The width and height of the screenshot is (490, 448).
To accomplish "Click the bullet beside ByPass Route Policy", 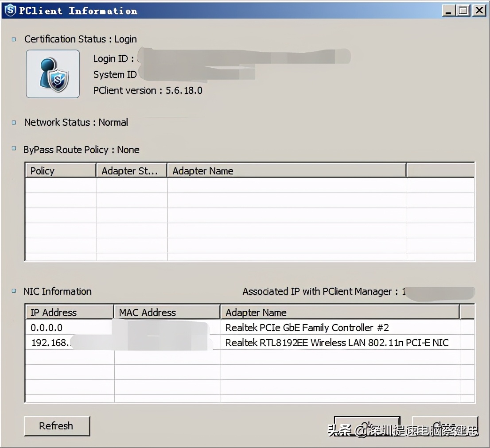I will click(14, 149).
